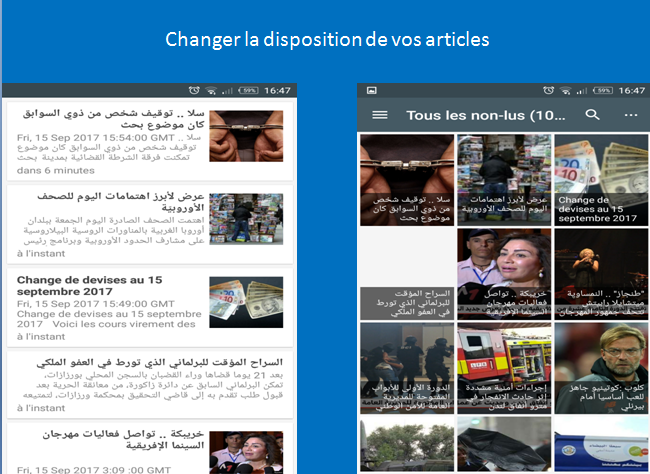
Task: Open the hamburger navigation menu
Action: point(380,115)
